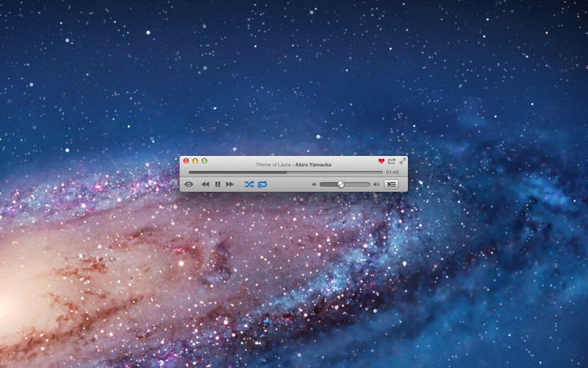Unfavorite the song with the red heart
Image resolution: width=588 pixels, height=368 pixels.
381,161
